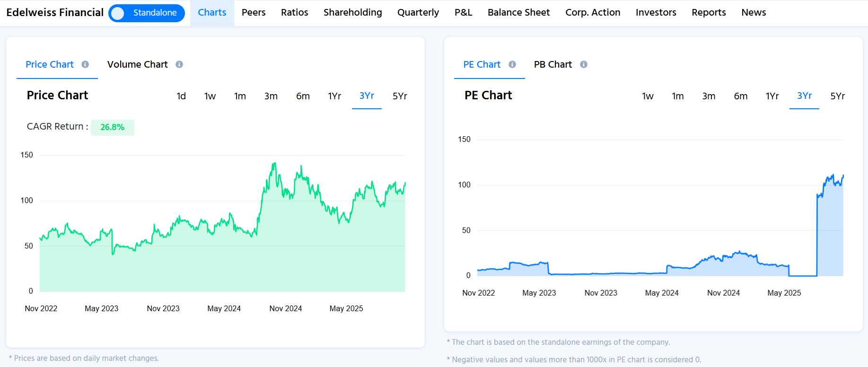
Task: Click the CAGR Return 26.8% badge
Action: [x=113, y=127]
